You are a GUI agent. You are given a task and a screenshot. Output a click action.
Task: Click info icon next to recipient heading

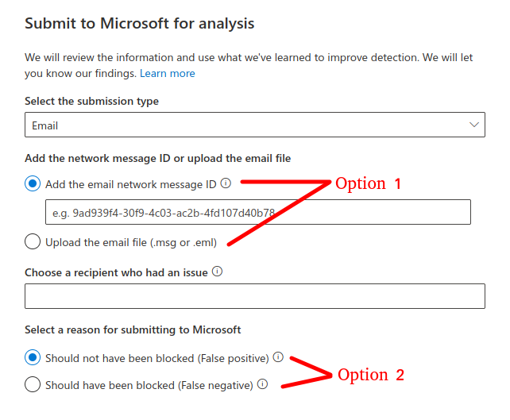[x=218, y=271]
